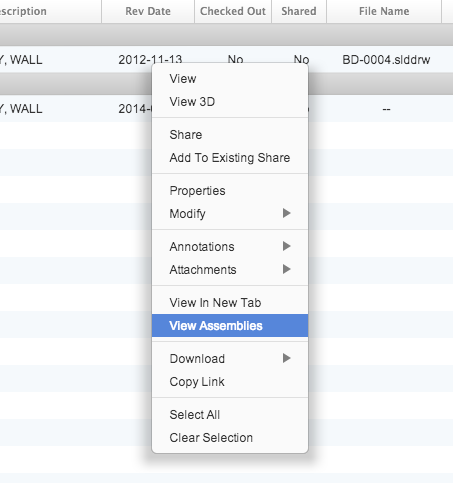Sort by the Rev Date column header

coord(148,11)
